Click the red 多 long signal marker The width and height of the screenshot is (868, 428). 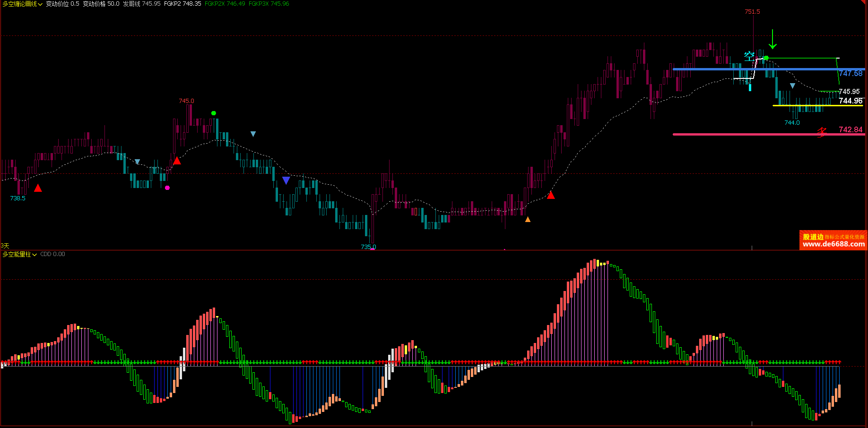pyautogui.click(x=822, y=132)
